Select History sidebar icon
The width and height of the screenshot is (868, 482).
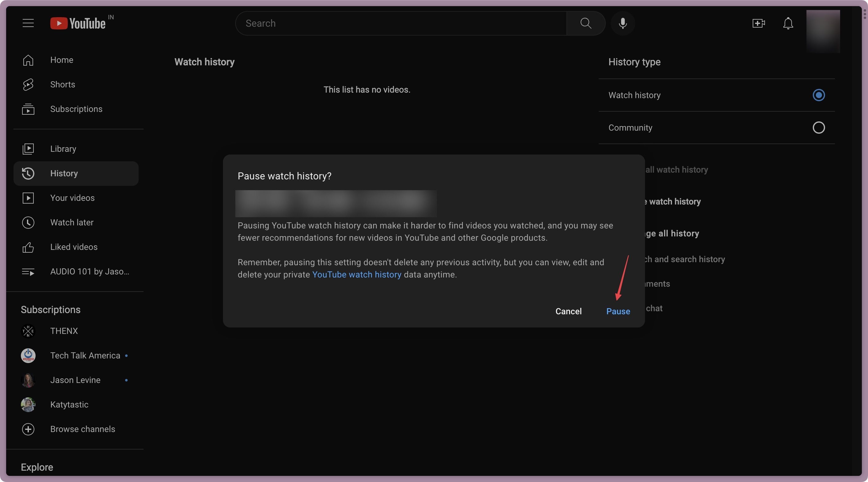click(28, 173)
